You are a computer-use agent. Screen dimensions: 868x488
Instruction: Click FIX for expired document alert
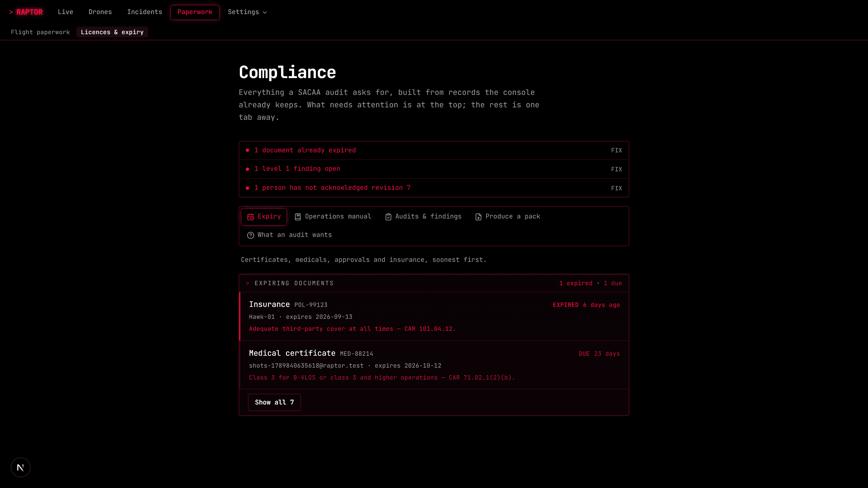[x=616, y=150]
